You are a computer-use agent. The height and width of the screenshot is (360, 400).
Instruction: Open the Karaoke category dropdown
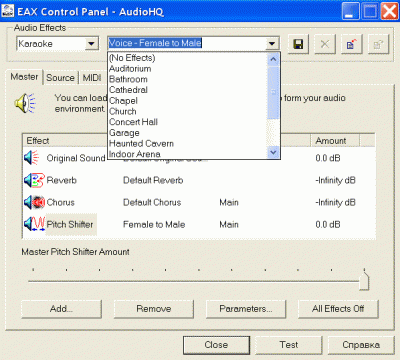91,44
